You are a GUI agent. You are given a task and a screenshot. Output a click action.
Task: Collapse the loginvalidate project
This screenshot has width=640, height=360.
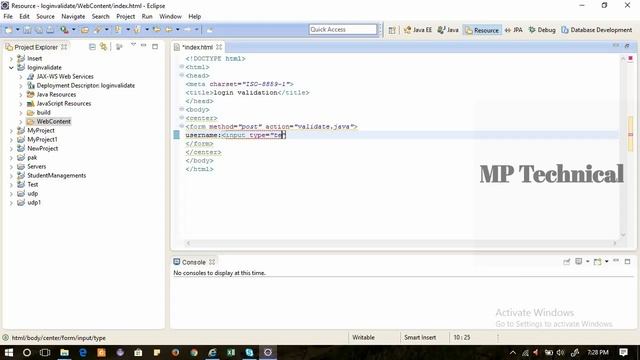click(11, 67)
